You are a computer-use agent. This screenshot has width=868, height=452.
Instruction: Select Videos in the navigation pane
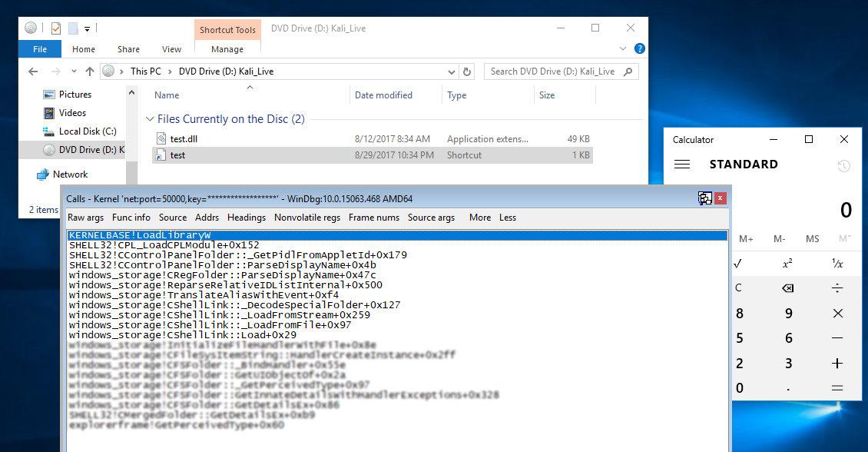pos(72,113)
